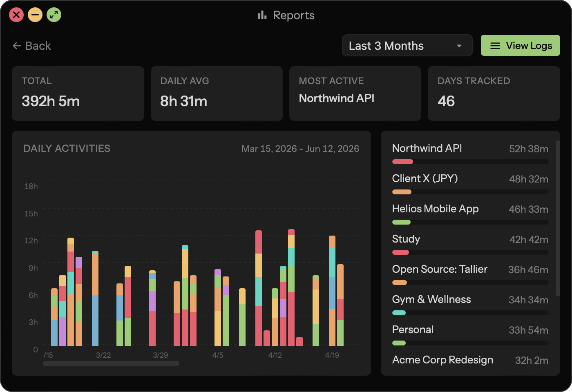Go Back to previous screen

point(32,46)
